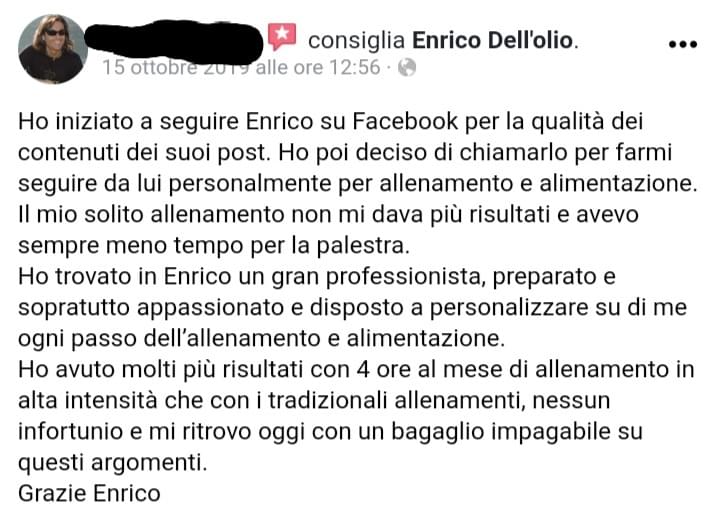Click the line starting Ho iniziato a seguire
This screenshot has width=720, height=526.
click(330, 122)
